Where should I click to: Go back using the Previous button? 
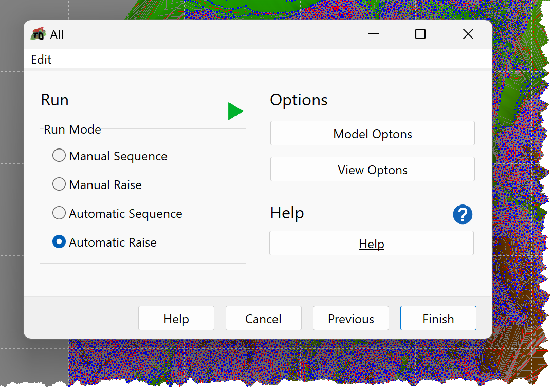[x=351, y=318]
